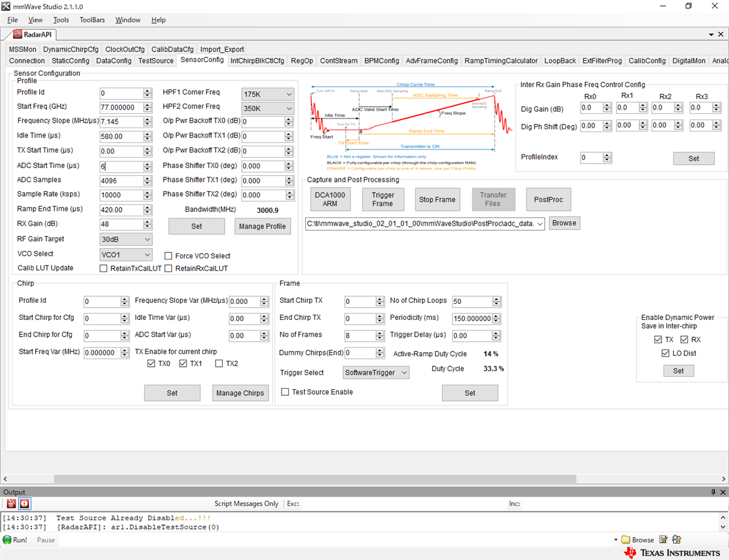Switch to the StaticConfig tab
Screen dimensions: 729x560
click(x=71, y=60)
